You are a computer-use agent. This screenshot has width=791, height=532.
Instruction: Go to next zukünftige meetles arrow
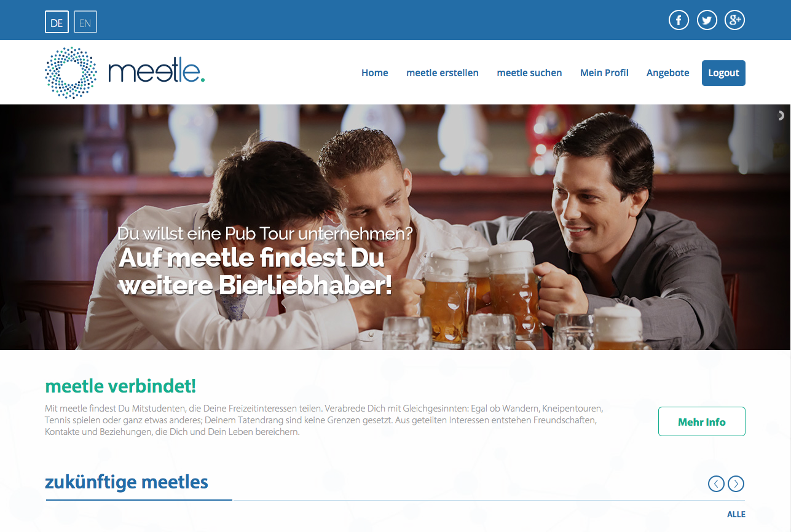point(736,484)
